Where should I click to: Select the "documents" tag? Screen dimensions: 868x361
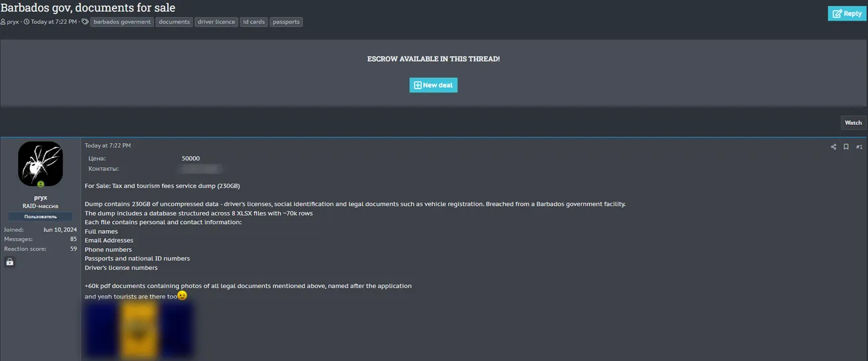174,22
